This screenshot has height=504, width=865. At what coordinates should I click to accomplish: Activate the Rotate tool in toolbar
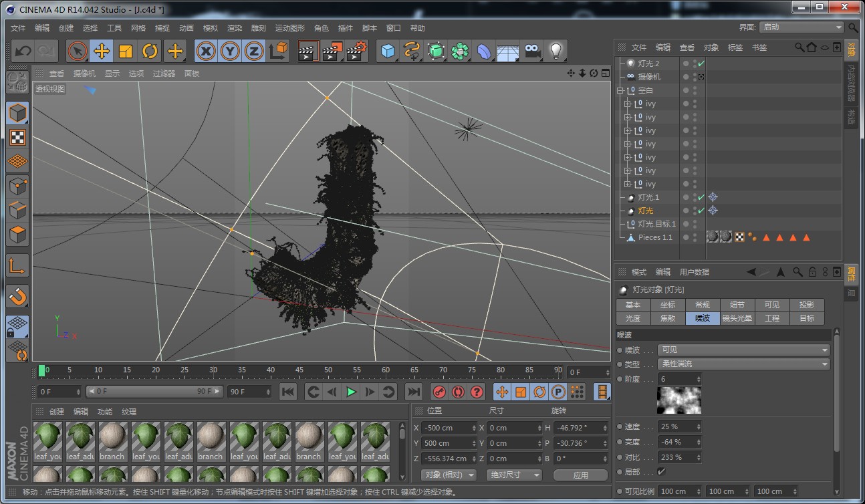point(150,51)
